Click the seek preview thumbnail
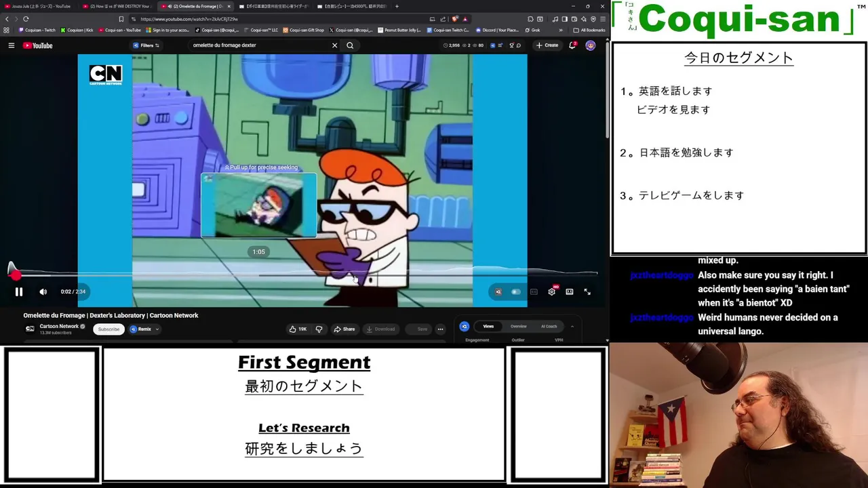The width and height of the screenshot is (868, 488). (258, 205)
